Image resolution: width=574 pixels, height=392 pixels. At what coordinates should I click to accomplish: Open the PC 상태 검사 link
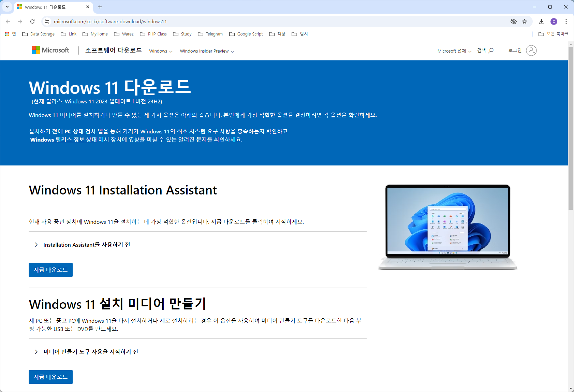pos(80,131)
